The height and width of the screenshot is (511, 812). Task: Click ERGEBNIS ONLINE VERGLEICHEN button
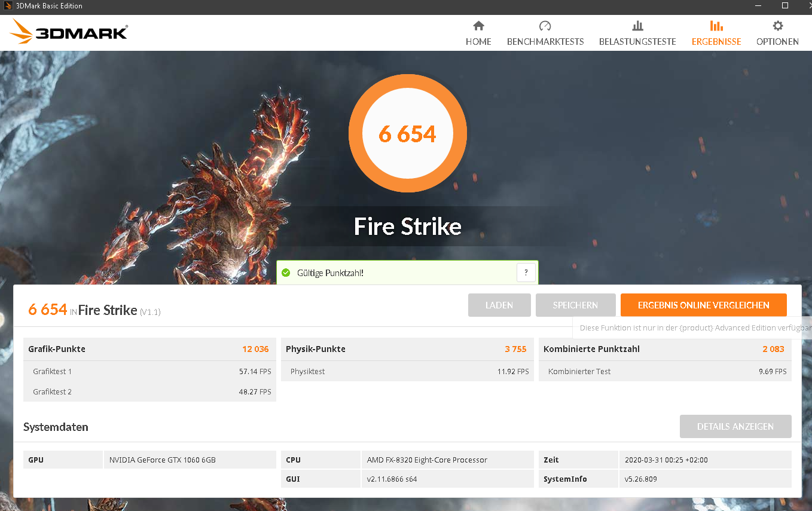[x=703, y=305]
